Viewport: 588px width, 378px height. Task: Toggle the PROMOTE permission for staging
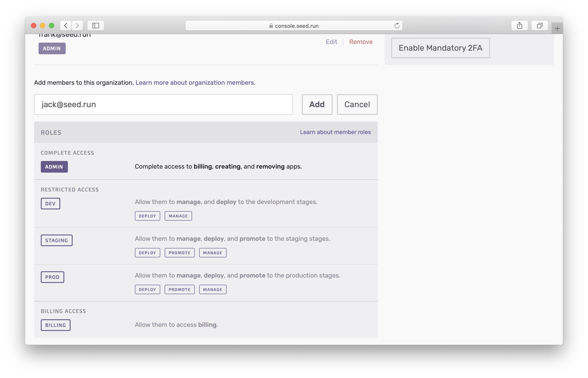point(179,253)
